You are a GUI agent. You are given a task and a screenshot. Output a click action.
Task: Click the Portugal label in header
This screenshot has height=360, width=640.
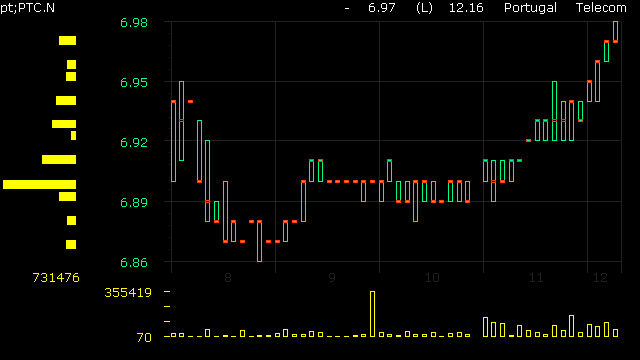coord(530,8)
